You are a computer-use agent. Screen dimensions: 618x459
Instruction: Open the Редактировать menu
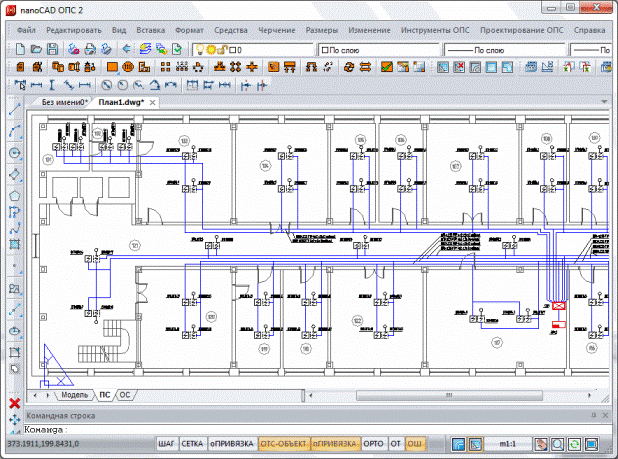pyautogui.click(x=74, y=30)
